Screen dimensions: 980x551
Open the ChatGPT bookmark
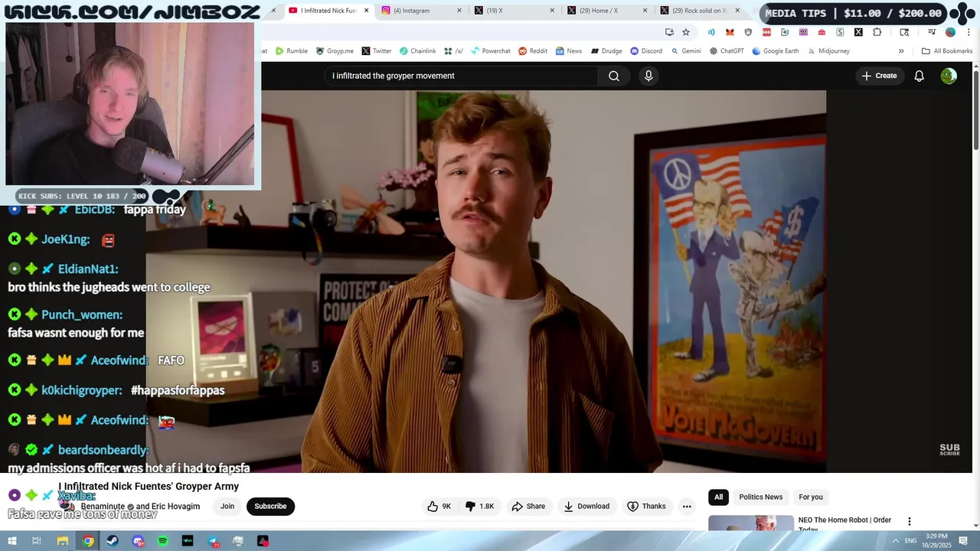pos(727,51)
